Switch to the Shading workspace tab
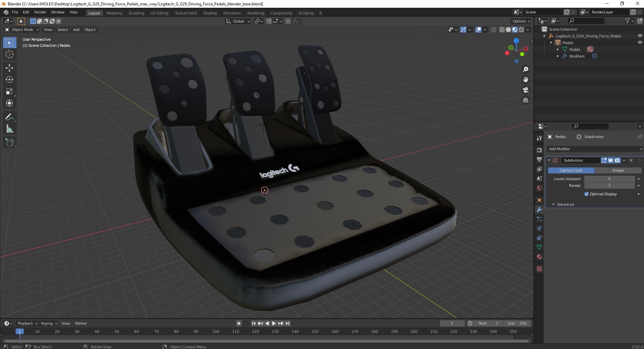The image size is (644, 349). 210,13
